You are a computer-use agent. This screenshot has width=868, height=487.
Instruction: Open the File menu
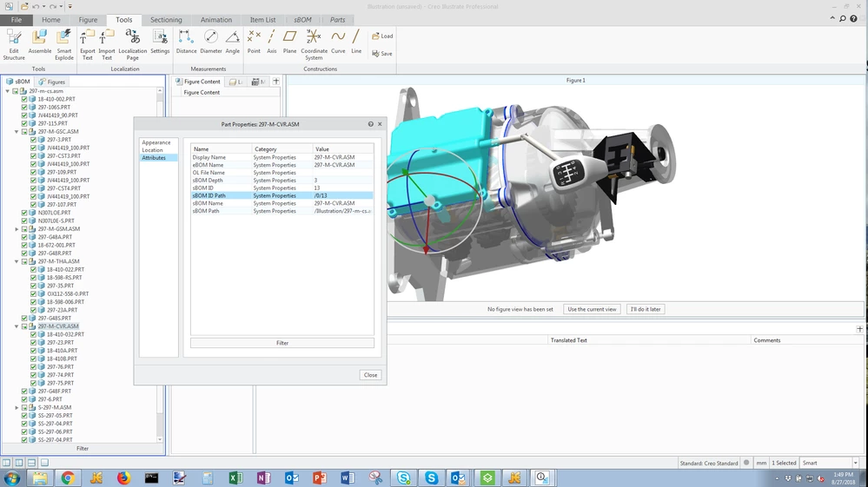(17, 20)
